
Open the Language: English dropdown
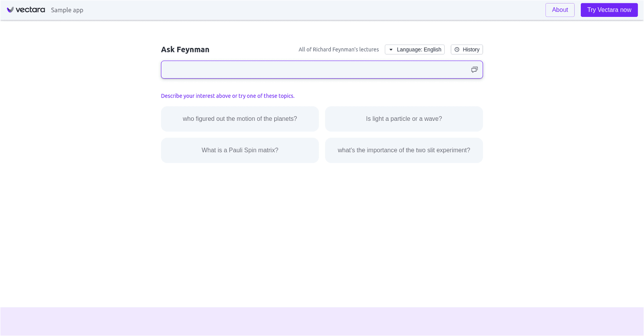click(415, 50)
